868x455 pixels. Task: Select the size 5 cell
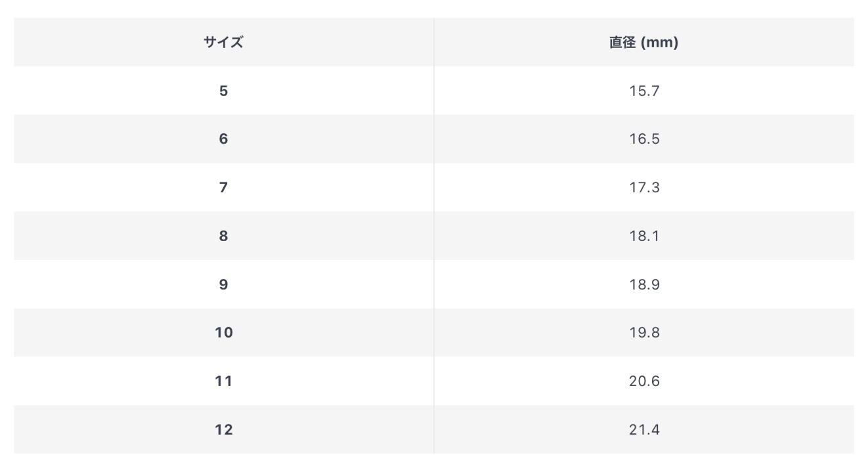[223, 91]
